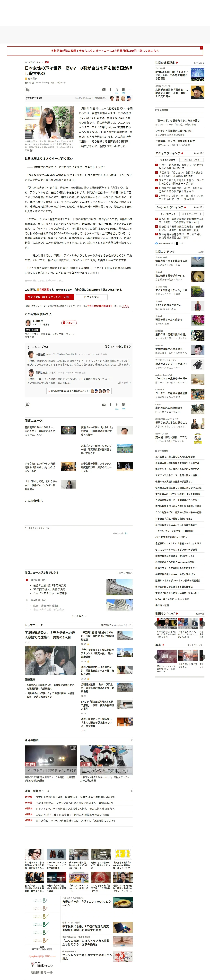Open 注目の連載記事 heading arrow
The height and width of the screenshot is (980, 210).
[x=177, y=63]
